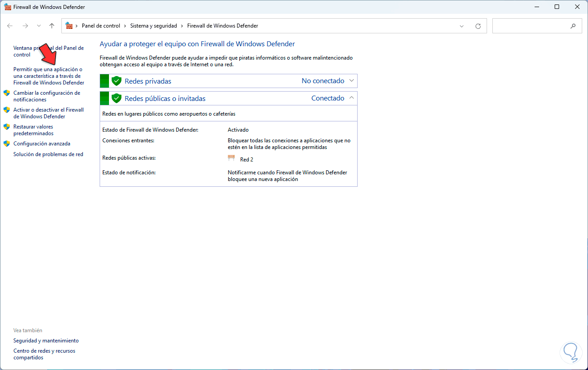588x370 pixels.
Task: Go forward with the navigation forward arrow
Action: (25, 26)
